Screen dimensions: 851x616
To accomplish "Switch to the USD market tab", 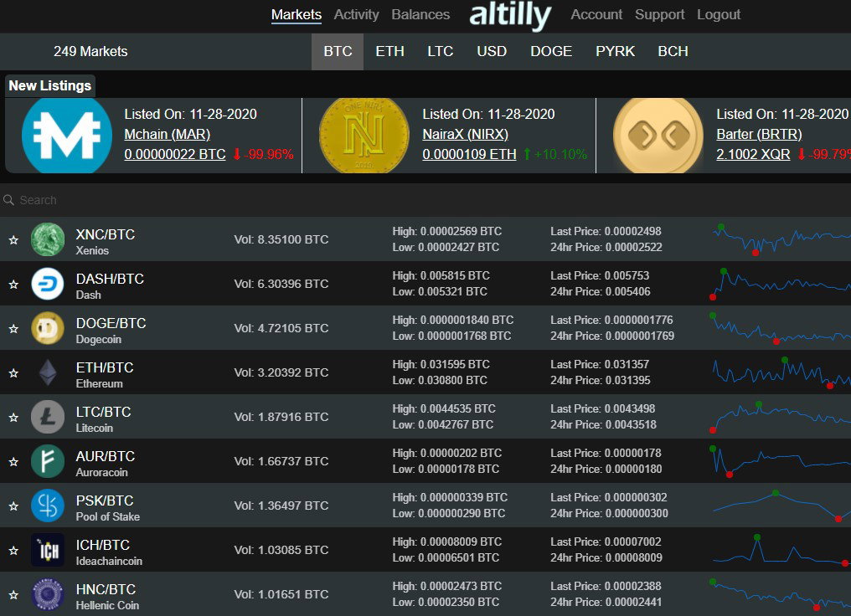I will click(x=492, y=52).
